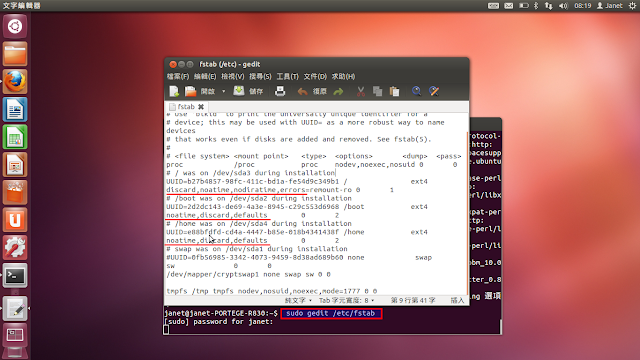Viewport: 640px width, 360px height.
Task: Close the fstab tab
Action: tap(201, 107)
